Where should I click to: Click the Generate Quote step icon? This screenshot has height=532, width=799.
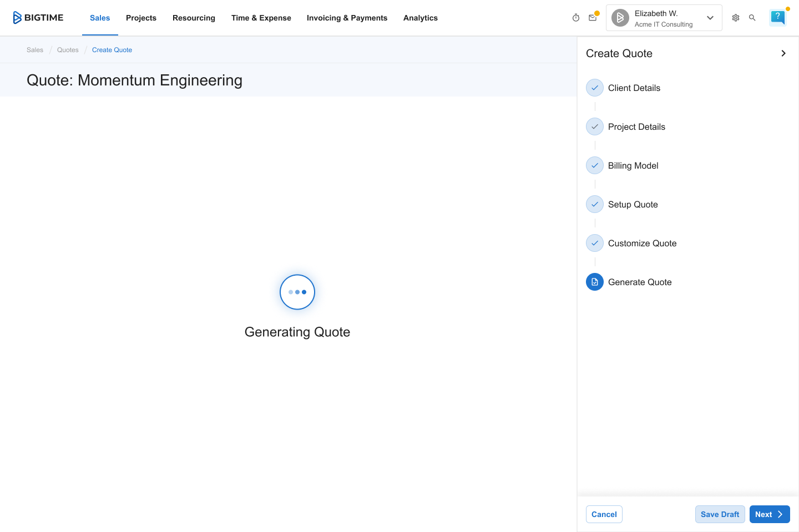595,282
